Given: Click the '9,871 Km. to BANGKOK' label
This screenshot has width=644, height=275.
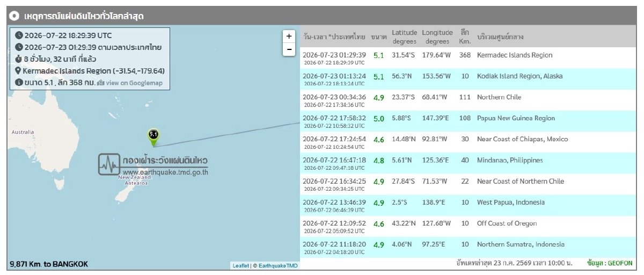Looking at the screenshot, I should coord(49,264).
